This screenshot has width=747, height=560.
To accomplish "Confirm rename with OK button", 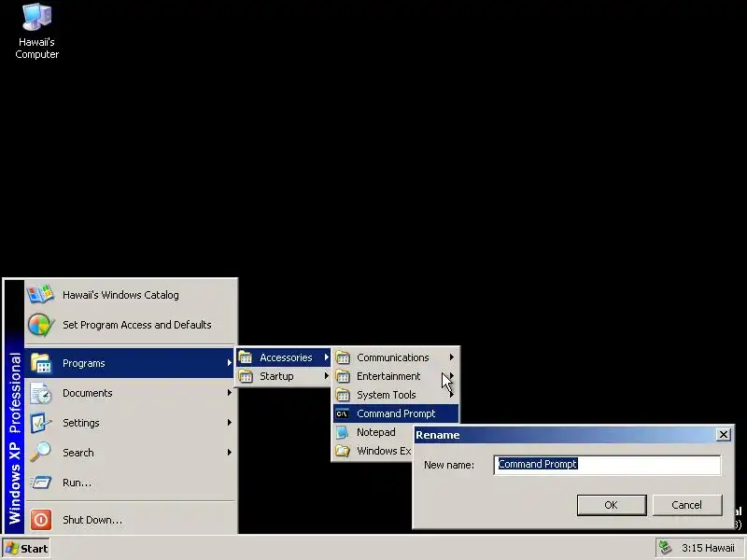I will [612, 505].
